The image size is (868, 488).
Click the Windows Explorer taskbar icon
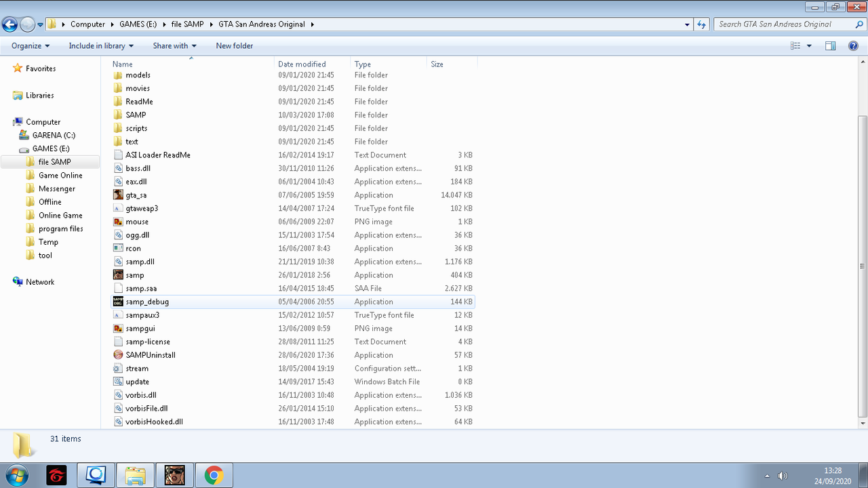[136, 476]
